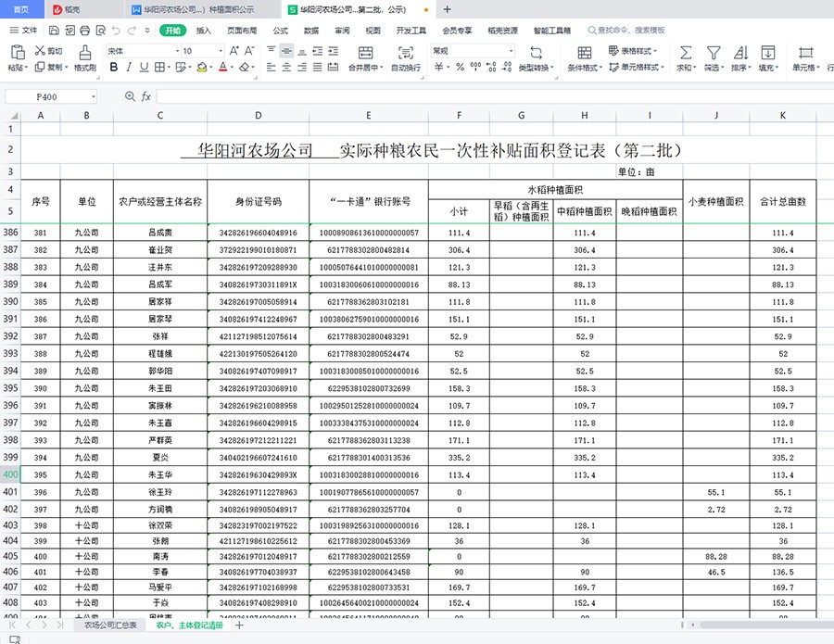This screenshot has height=644, width=834.
Task: Open Conditional Formatting (条件格式) icon
Action: pos(585,52)
